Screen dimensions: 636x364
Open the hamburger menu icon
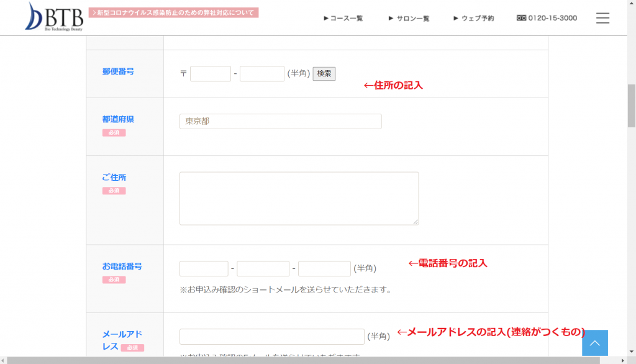pyautogui.click(x=602, y=18)
